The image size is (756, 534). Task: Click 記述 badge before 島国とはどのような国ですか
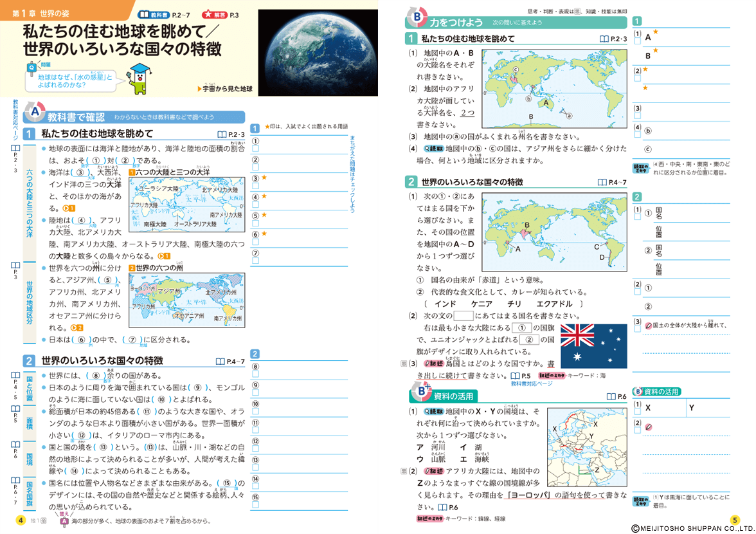(433, 364)
